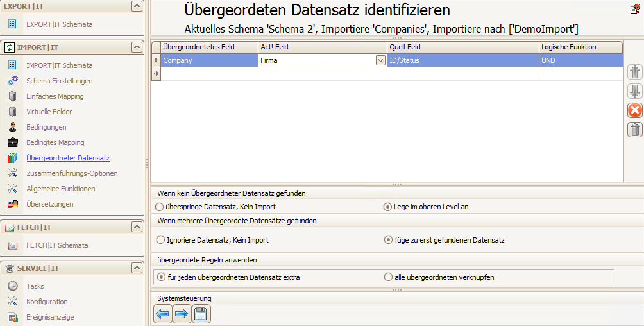Open Konfiguration
Image resolution: width=644 pixels, height=326 pixels.
(x=47, y=302)
